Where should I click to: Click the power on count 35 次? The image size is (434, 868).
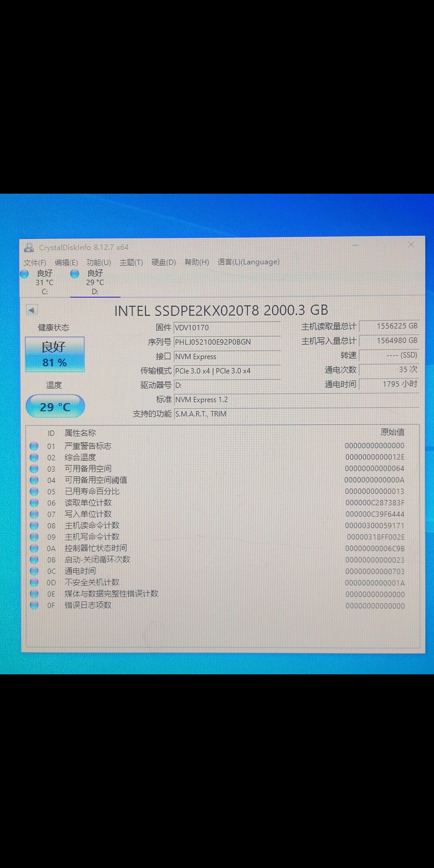[x=389, y=369]
